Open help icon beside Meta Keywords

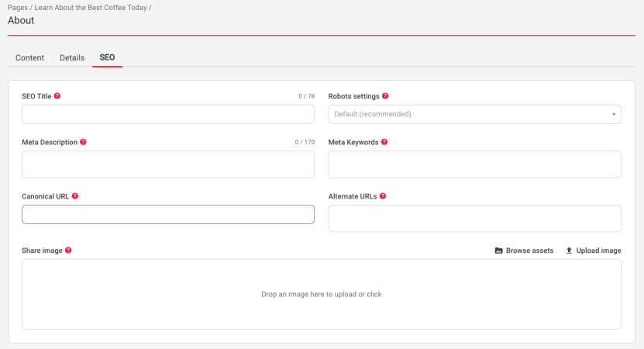[384, 142]
